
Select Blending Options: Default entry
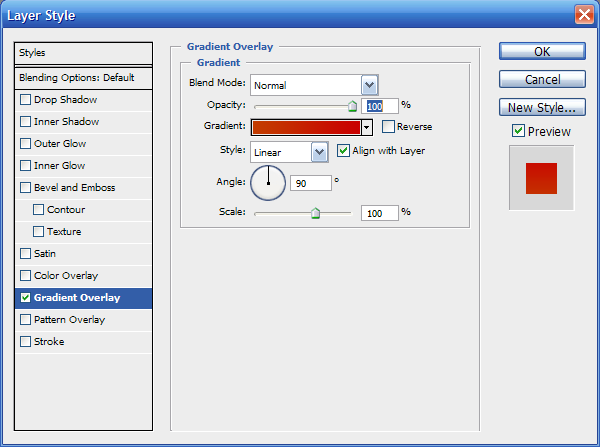tap(84, 78)
